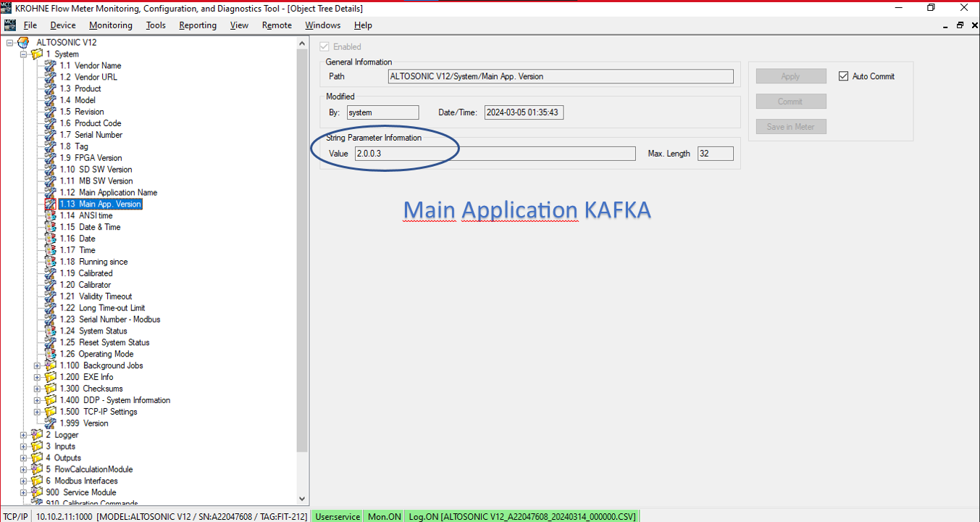Click the application icon left of File menu
The width and height of the screenshot is (980, 522).
click(x=9, y=25)
